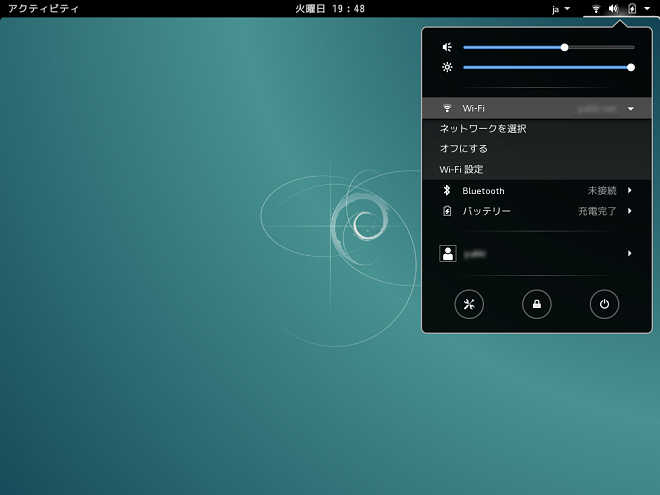This screenshot has height=495, width=660.
Task: Click the Bluetooth 未接続 status text
Action: (x=602, y=191)
